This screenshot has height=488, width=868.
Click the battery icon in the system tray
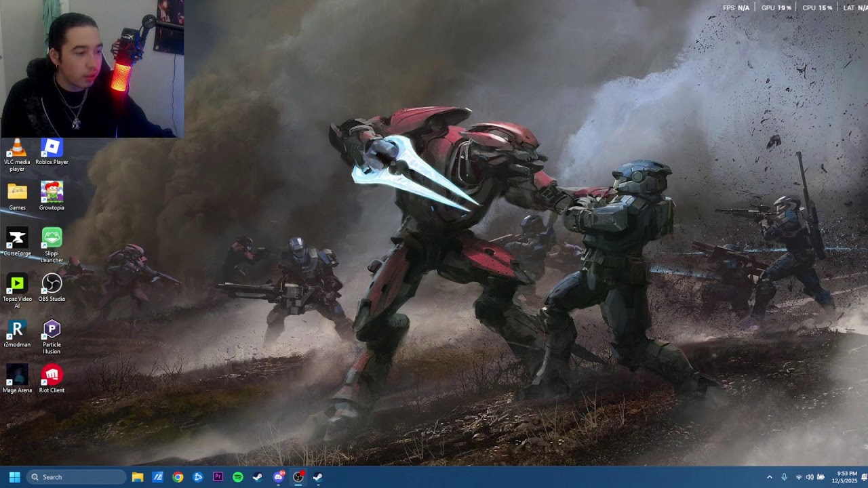click(x=821, y=477)
